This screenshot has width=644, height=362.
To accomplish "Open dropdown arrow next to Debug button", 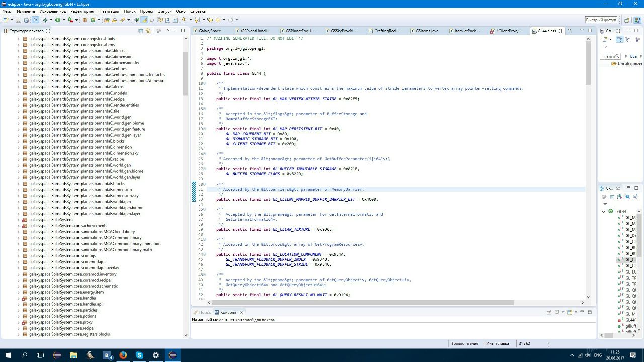I will point(51,20).
